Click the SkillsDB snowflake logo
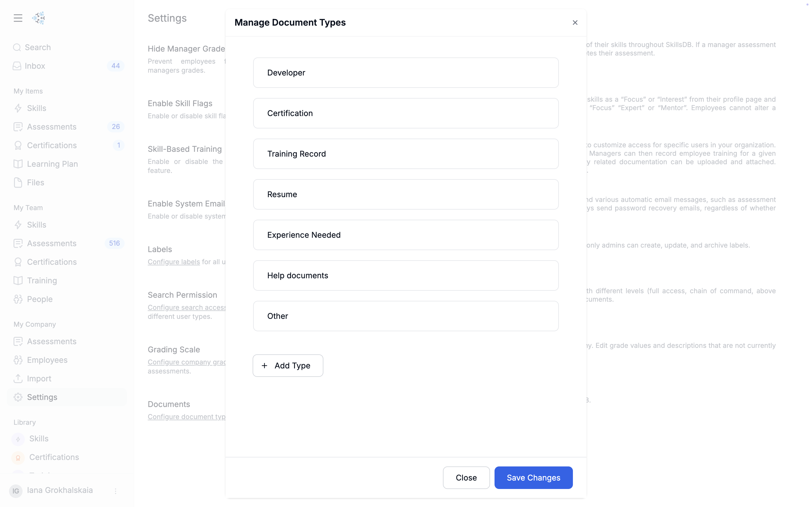Image resolution: width=812 pixels, height=507 pixels. point(39,18)
